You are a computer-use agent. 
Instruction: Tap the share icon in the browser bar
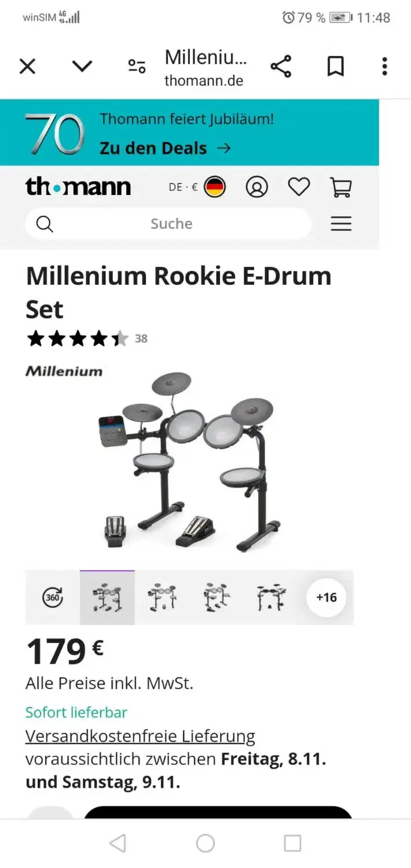click(281, 67)
